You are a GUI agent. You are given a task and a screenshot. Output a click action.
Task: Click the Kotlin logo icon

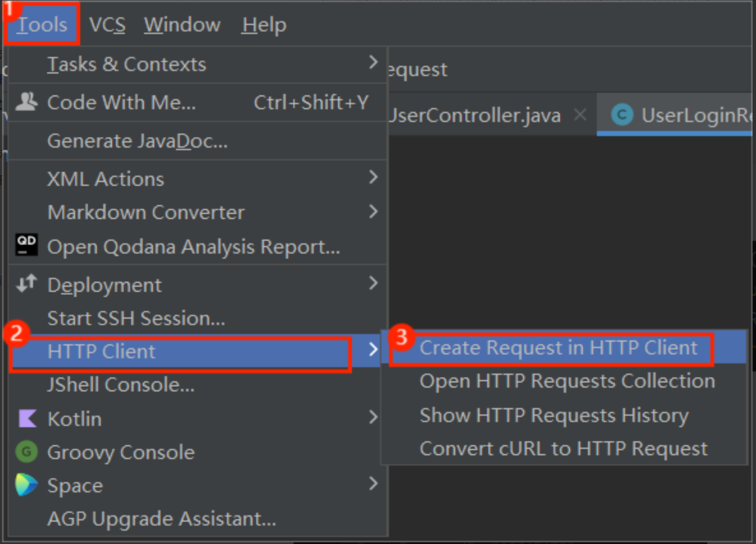(27, 418)
